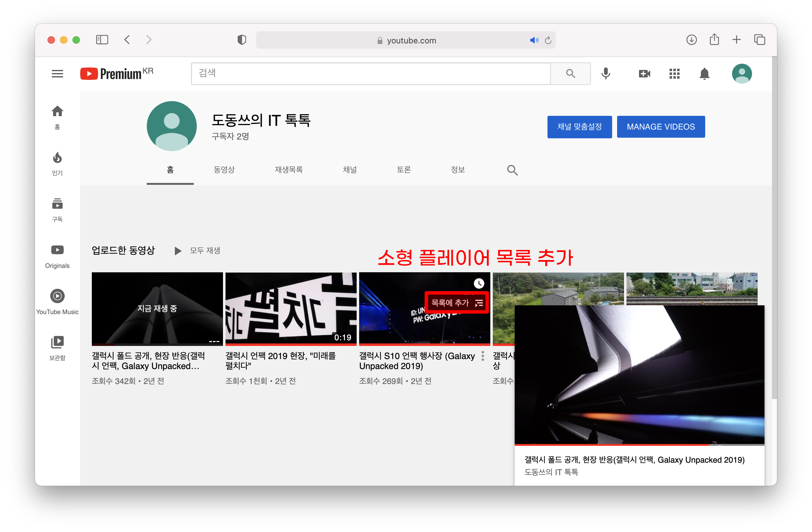Click the 채널 맞춤설정 button
This screenshot has height=532, width=812.
tap(579, 127)
